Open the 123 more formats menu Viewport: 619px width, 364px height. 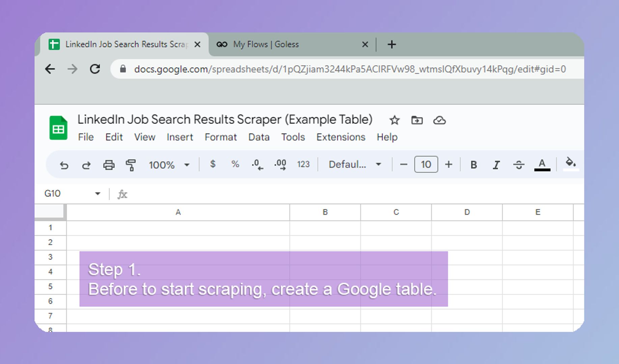pyautogui.click(x=303, y=164)
